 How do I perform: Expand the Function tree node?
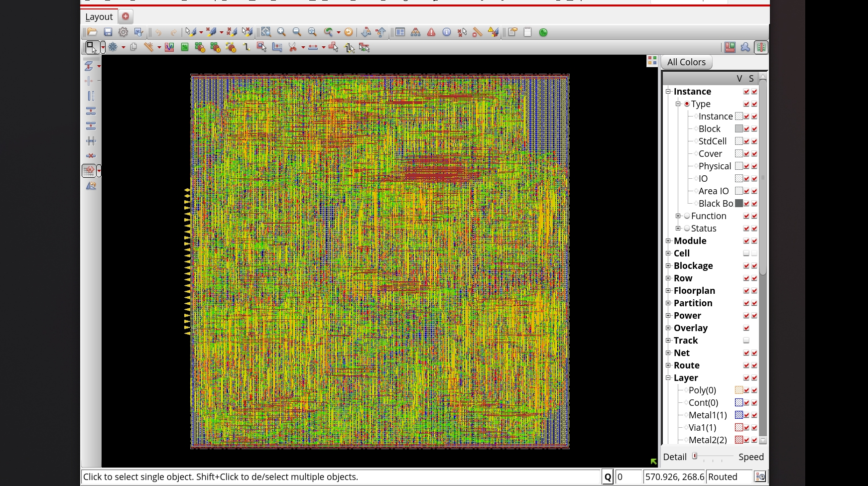tap(678, 216)
